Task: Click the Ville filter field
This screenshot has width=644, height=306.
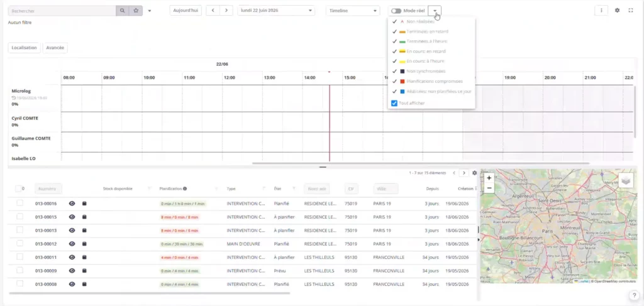Action: pos(386,189)
